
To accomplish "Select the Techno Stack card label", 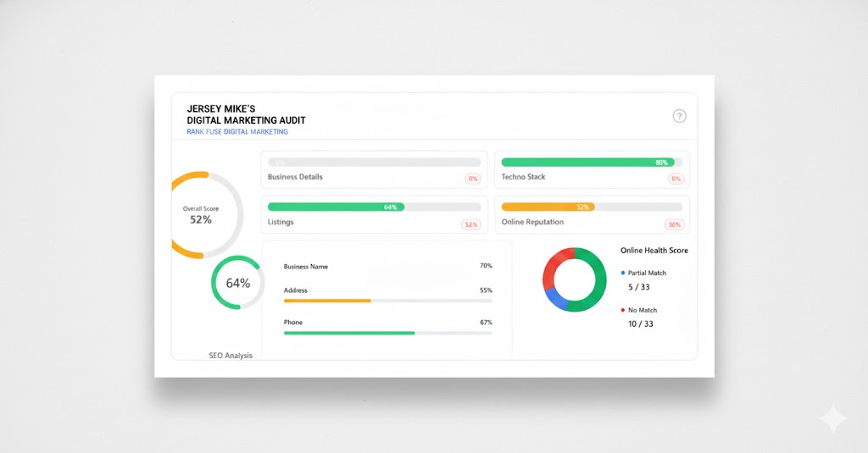I will [523, 177].
